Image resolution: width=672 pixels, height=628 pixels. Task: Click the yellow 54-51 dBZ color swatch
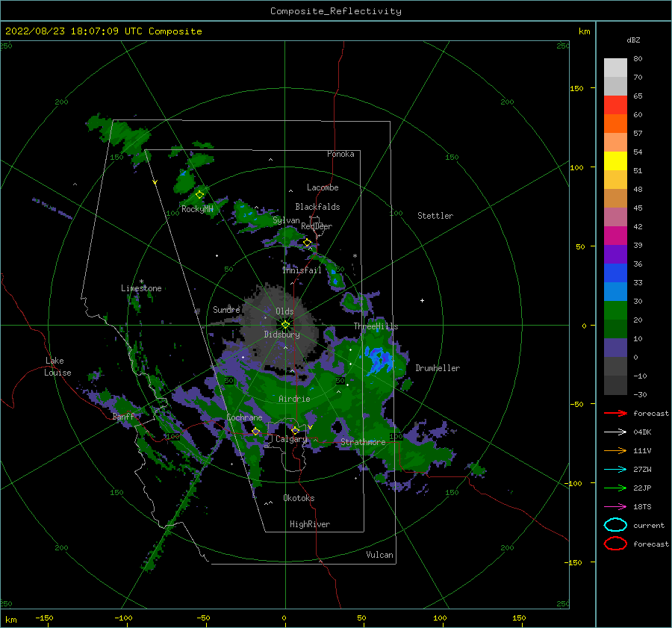click(615, 161)
